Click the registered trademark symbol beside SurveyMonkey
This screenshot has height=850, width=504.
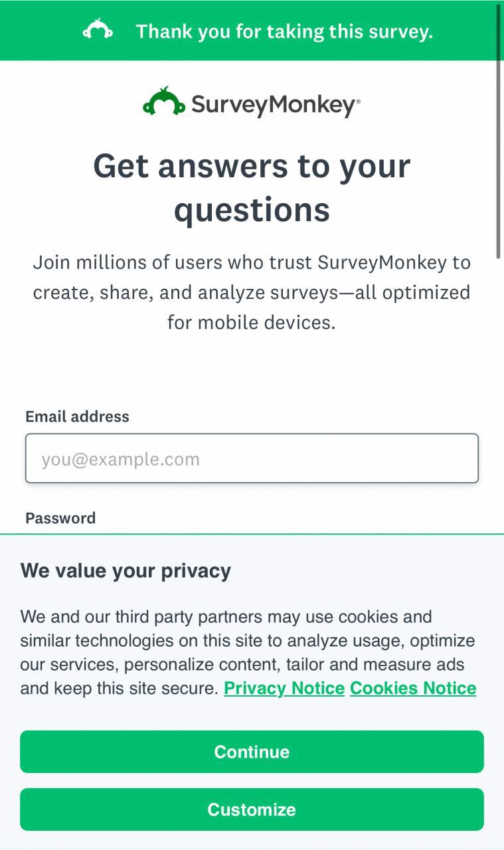359,101
